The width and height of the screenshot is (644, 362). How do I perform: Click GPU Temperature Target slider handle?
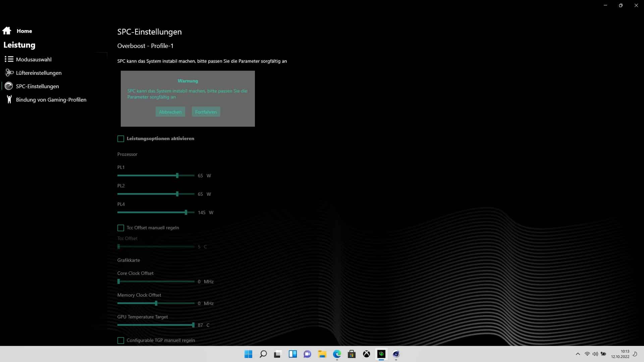point(193,325)
